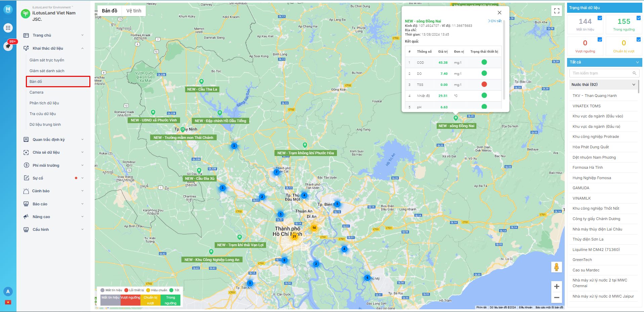Click the red Vượt ngưỡng legend swatch

[130, 300]
